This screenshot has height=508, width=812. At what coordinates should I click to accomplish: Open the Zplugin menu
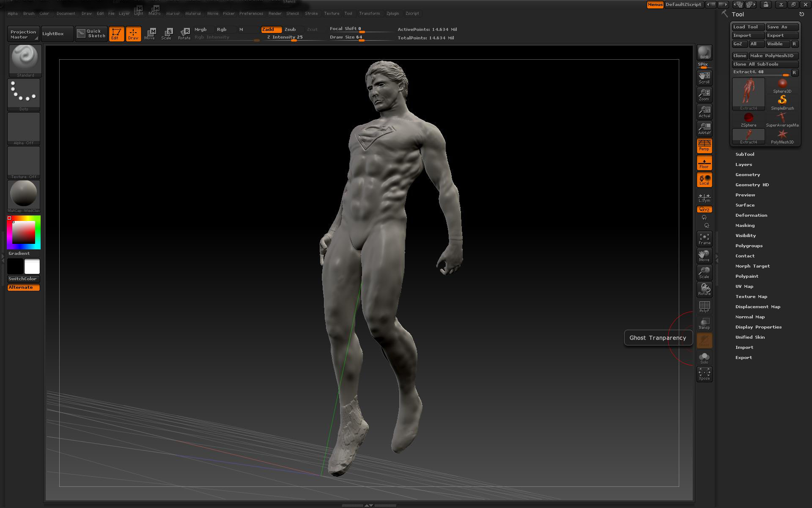click(392, 14)
